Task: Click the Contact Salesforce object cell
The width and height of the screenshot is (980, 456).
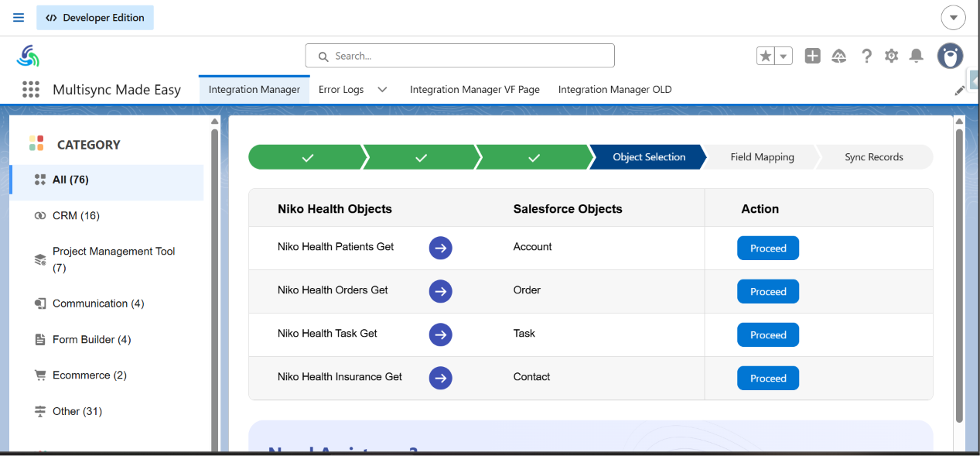Action: (x=532, y=377)
